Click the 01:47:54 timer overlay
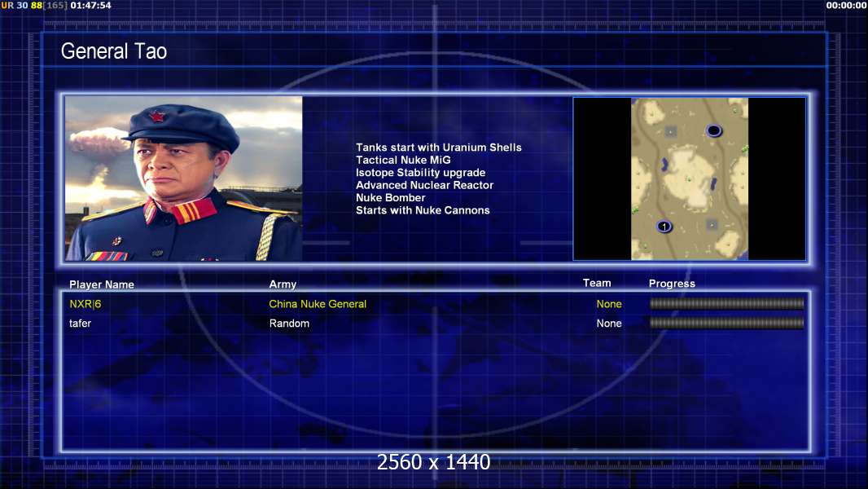The width and height of the screenshot is (868, 489). pyautogui.click(x=90, y=6)
